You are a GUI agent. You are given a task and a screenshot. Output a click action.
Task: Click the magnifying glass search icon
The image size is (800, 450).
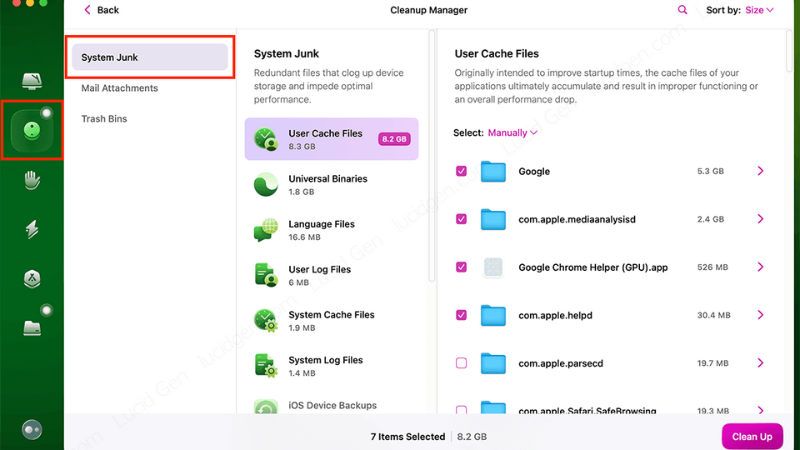(683, 10)
